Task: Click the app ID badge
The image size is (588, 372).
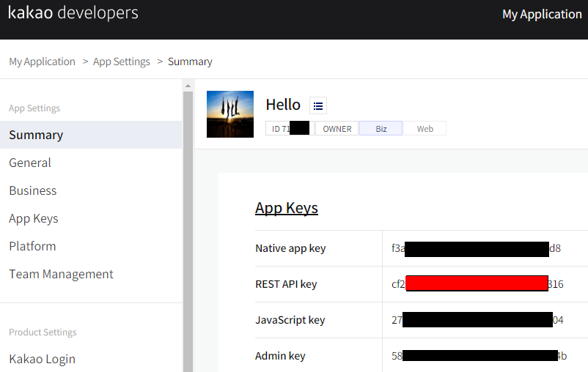Action: tap(290, 128)
